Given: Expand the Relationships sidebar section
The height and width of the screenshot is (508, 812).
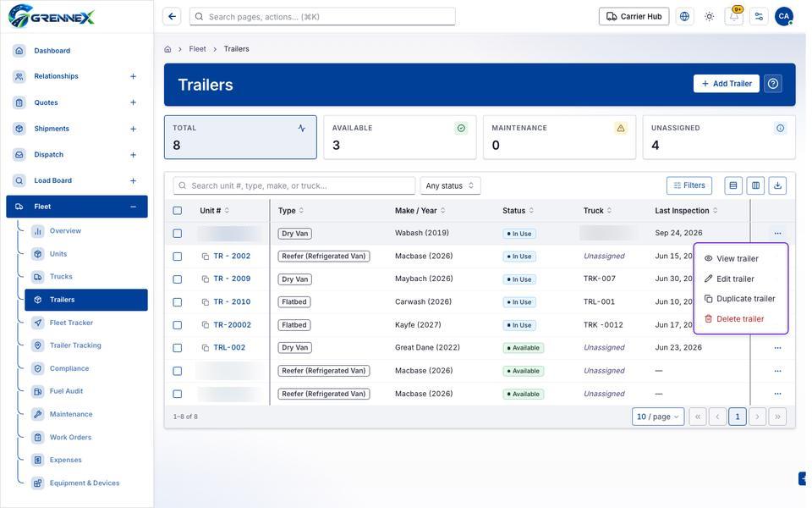Looking at the screenshot, I should 133,76.
